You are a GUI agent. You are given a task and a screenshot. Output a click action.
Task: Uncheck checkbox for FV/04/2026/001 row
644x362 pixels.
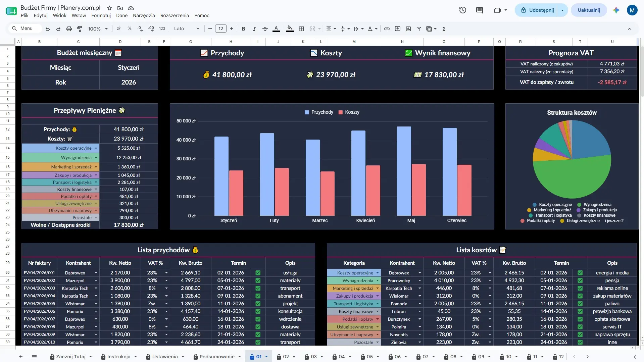pos(258,273)
